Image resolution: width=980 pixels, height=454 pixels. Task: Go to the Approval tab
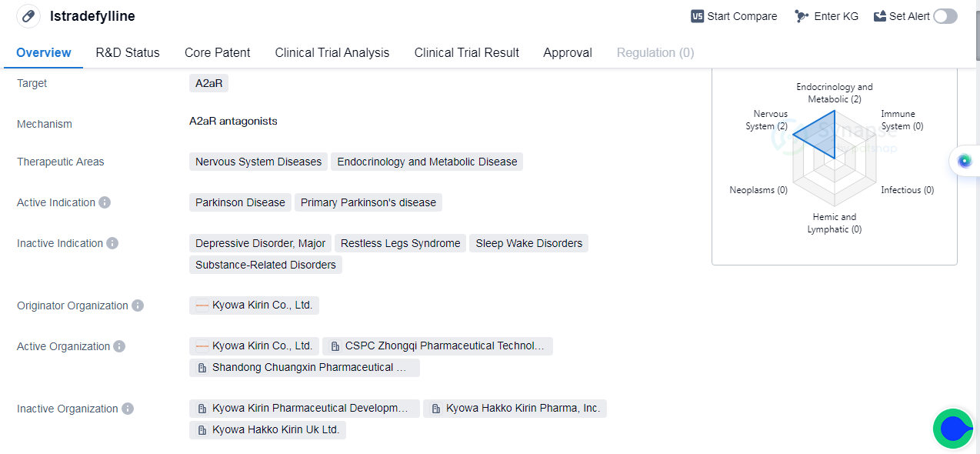pos(568,52)
